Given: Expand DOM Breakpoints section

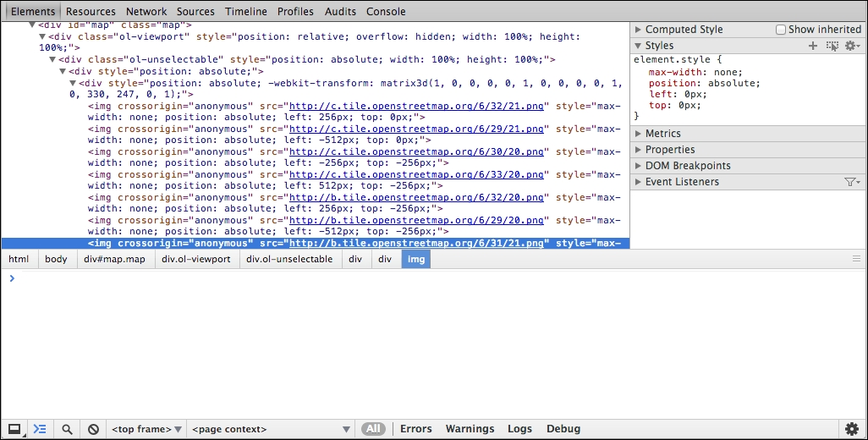Looking at the screenshot, I should click(638, 166).
